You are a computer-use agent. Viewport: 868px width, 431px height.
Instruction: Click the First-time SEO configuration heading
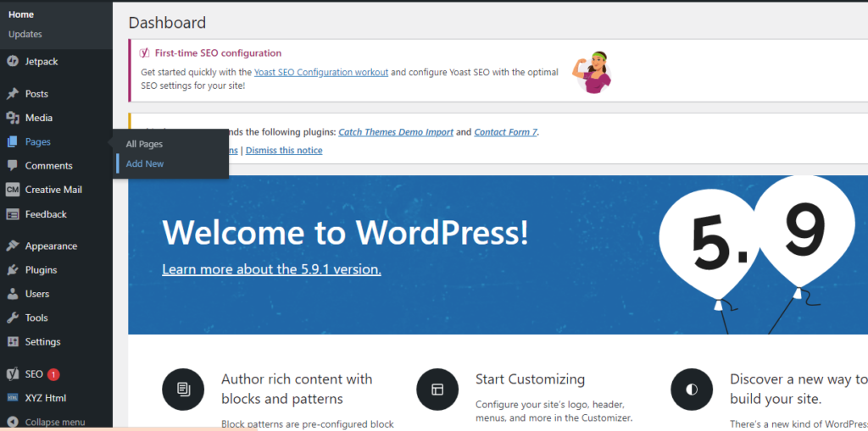coord(218,53)
